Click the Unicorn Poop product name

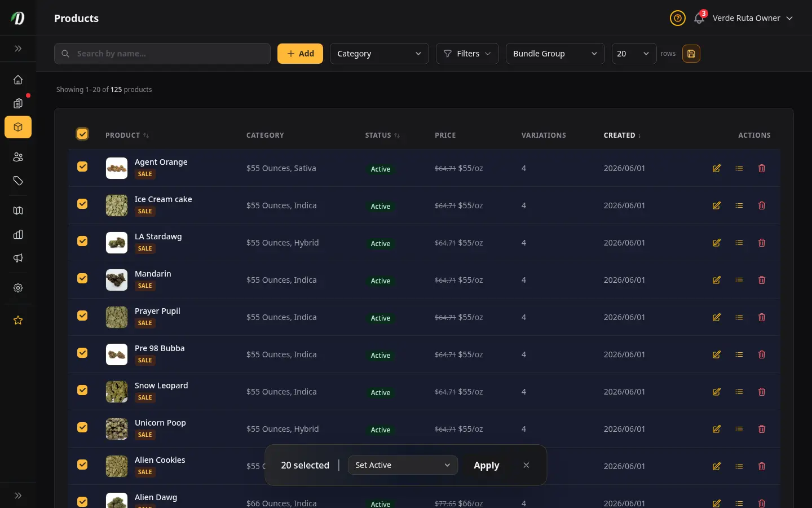point(160,423)
